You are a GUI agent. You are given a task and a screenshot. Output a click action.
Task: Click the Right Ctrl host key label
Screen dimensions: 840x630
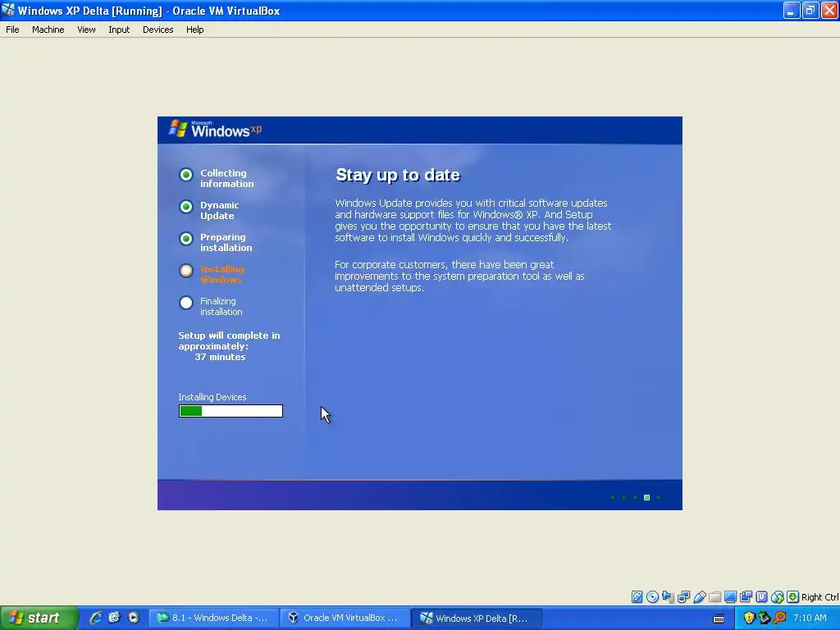820,597
